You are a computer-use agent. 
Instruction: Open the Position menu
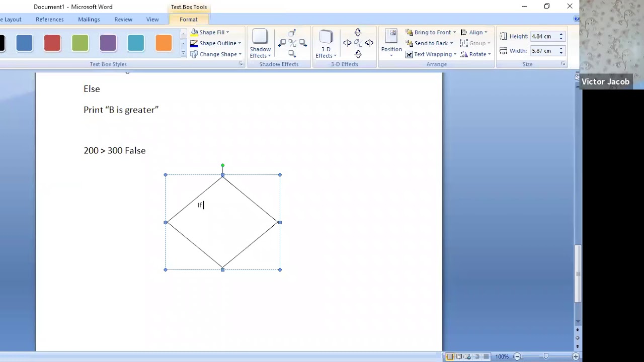(x=391, y=43)
